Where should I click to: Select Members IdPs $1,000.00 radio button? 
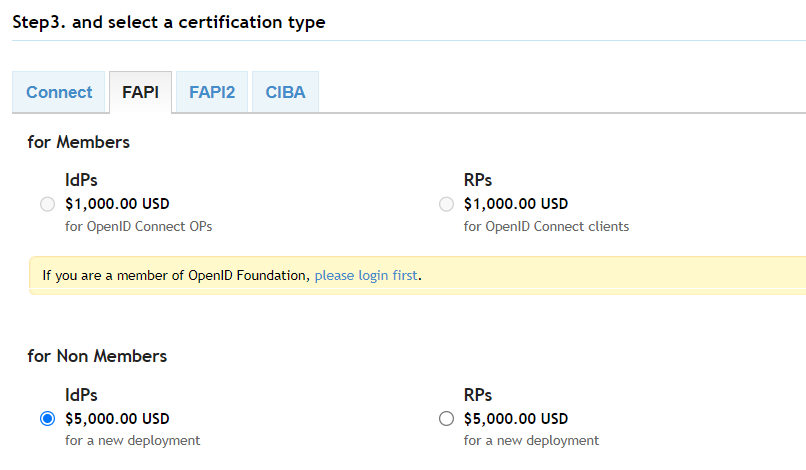pyautogui.click(x=47, y=204)
